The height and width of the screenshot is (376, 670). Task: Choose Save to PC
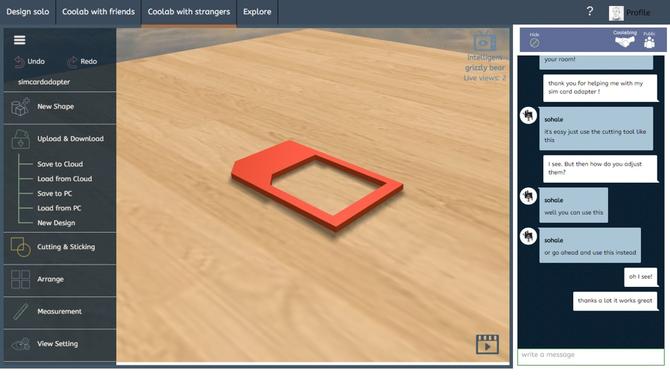[55, 194]
